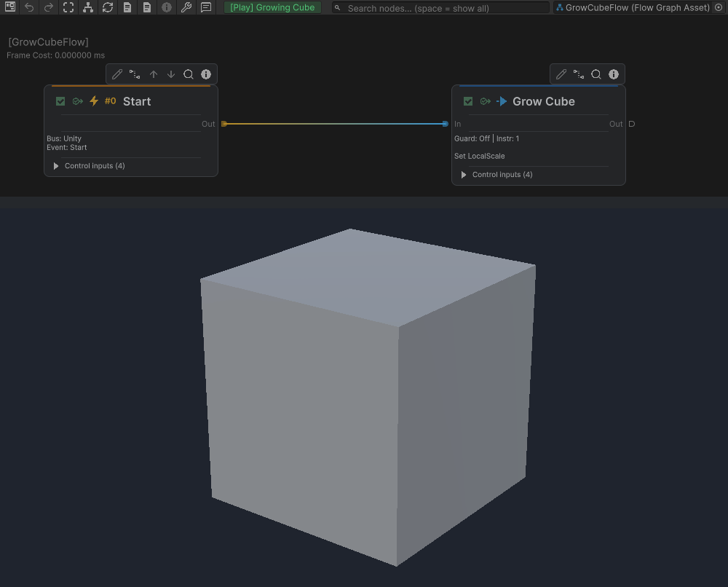
Task: Edit the Start node with pencil icon
Action: 117,74
